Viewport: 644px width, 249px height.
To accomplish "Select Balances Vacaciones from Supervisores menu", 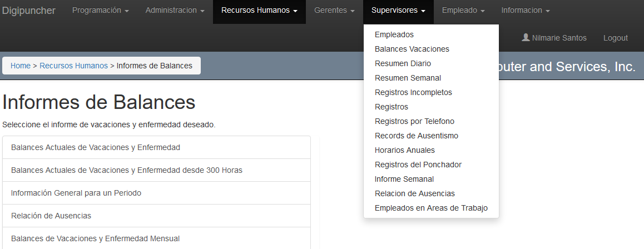I will point(412,49).
